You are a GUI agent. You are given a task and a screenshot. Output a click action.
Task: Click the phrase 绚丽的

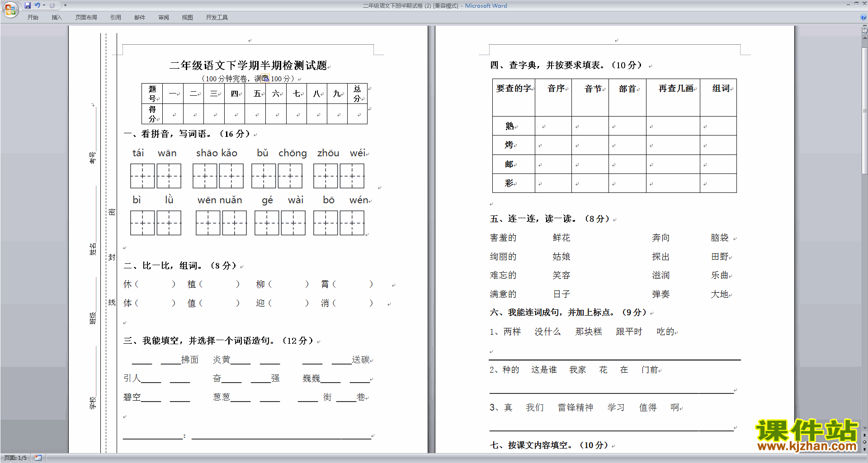click(503, 257)
